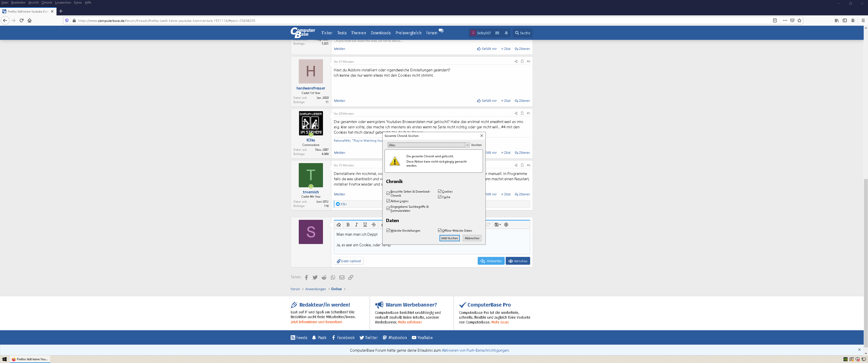Screen dimensions: 868x363
Task: Bookmark this page with star icon
Action: [799, 20]
